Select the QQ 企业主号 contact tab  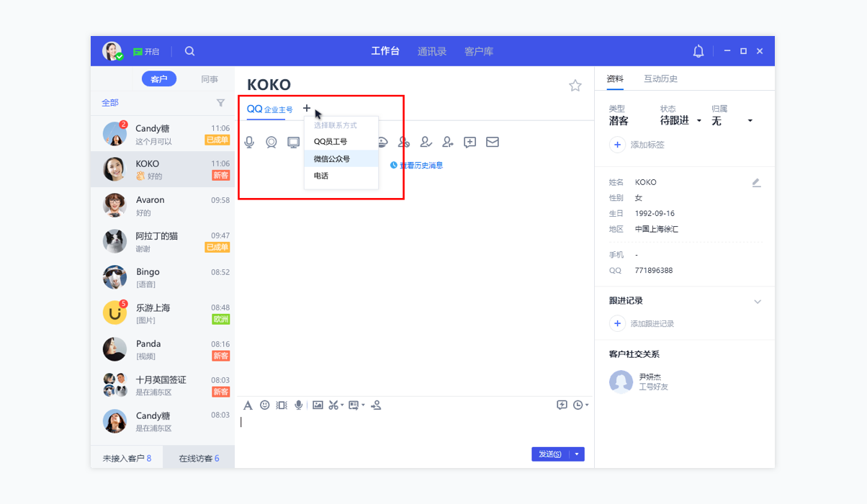tap(270, 109)
